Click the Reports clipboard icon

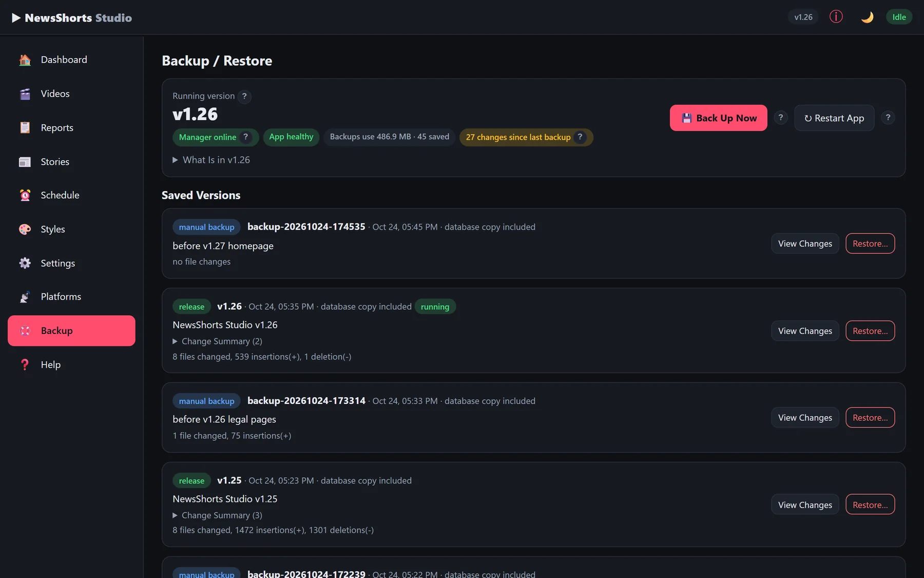click(x=25, y=127)
